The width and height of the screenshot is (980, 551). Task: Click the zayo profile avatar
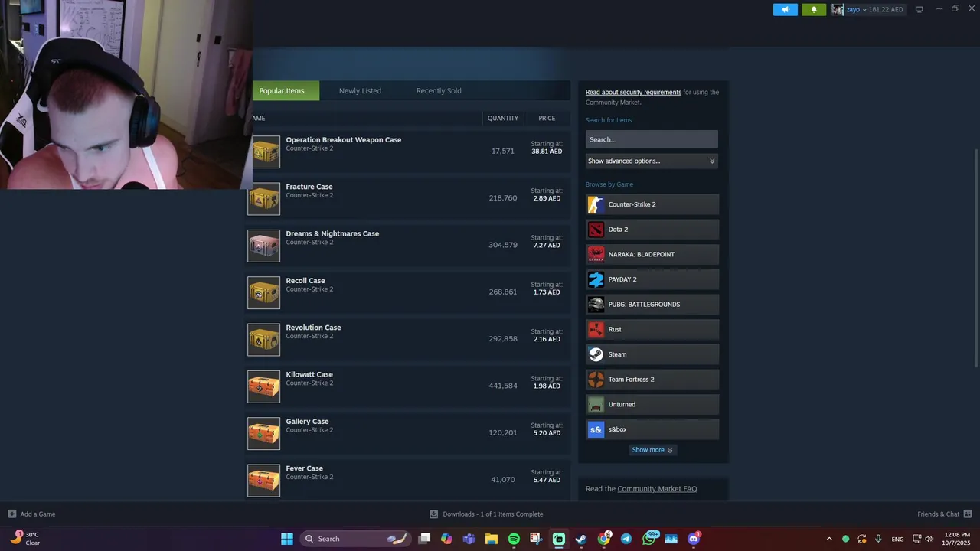838,9
